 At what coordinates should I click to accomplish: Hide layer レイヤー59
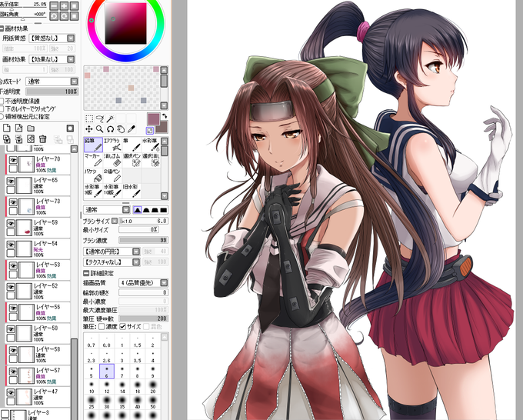tap(11, 224)
